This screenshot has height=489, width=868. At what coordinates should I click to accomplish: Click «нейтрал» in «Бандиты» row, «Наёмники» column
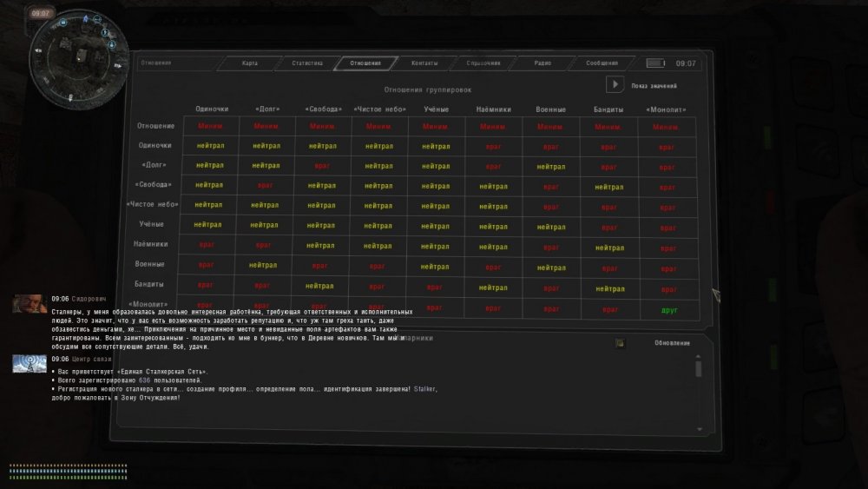(493, 288)
